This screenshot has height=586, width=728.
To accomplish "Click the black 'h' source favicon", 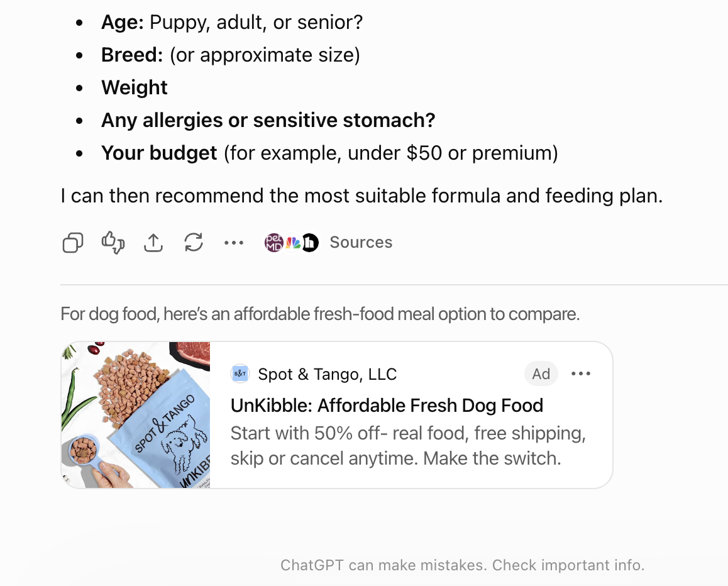I will (310, 243).
